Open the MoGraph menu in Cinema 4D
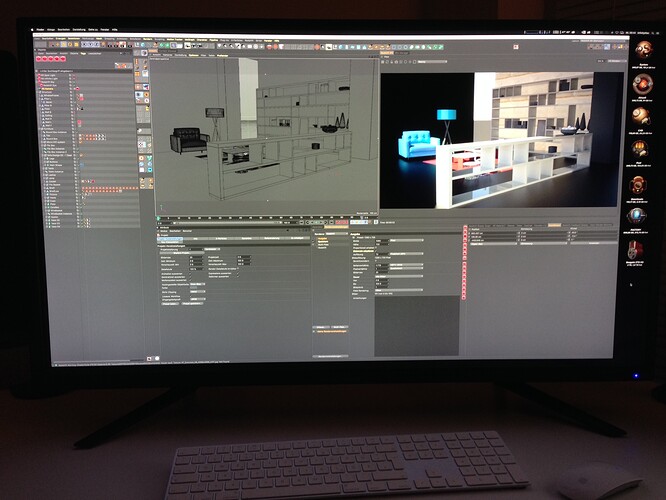 click(188, 40)
